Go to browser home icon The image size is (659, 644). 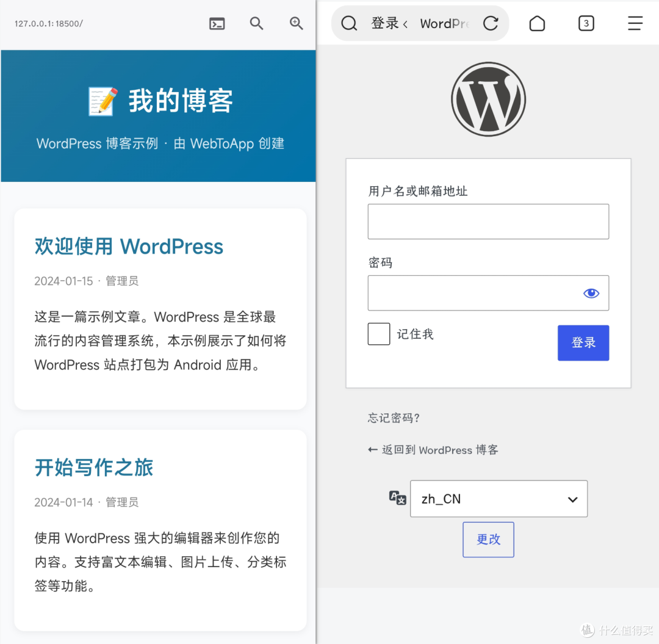537,24
